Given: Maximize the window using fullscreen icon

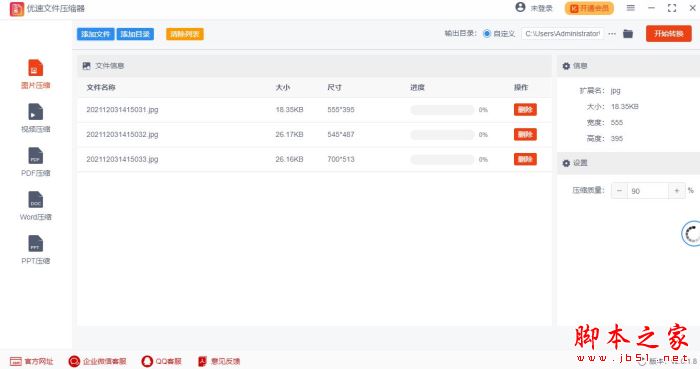Looking at the screenshot, I should [x=672, y=8].
